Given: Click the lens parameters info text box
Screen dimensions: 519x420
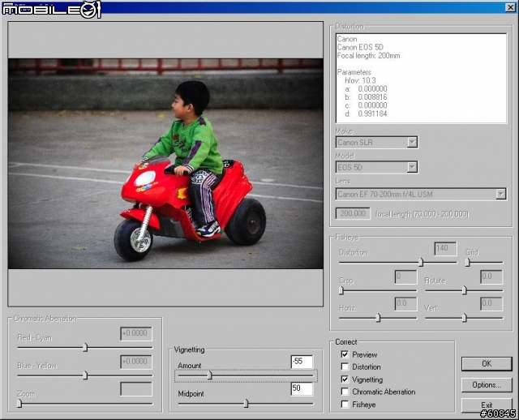Looking at the screenshot, I should click(x=421, y=78).
